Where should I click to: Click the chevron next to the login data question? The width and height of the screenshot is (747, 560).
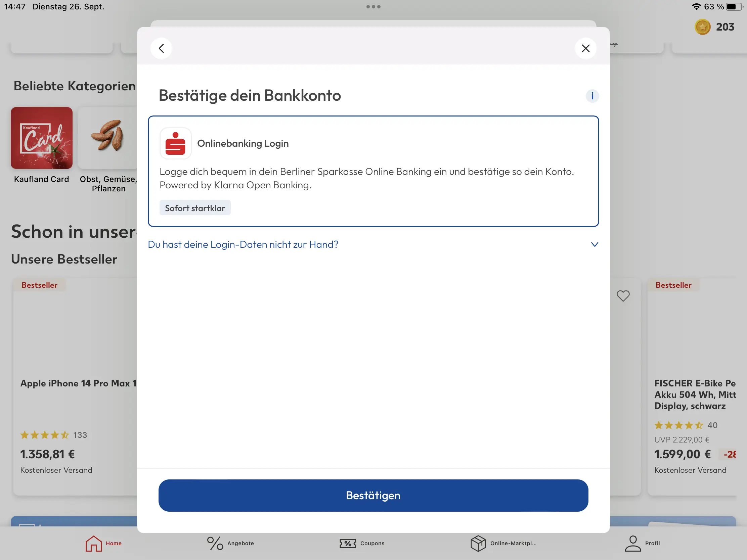tap(595, 244)
